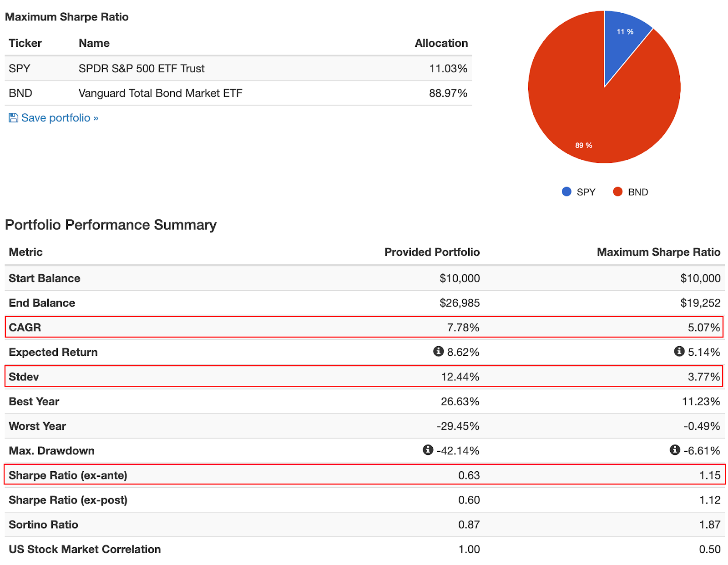Click the BND legend label
Viewport: 728px width, 565px height.
coord(638,192)
